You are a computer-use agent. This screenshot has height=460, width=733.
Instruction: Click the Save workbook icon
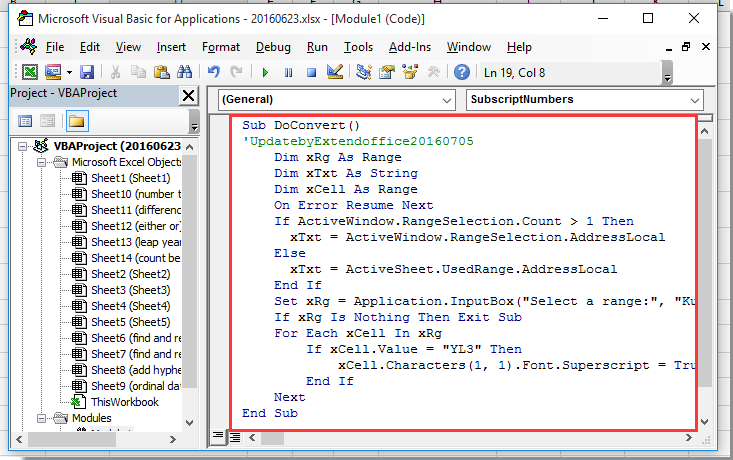click(87, 72)
